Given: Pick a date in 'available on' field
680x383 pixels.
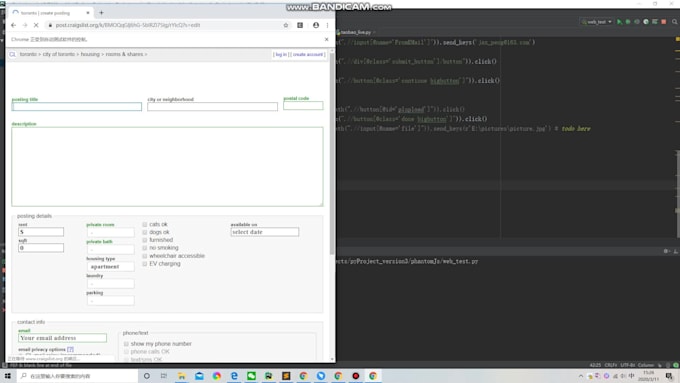Looking at the screenshot, I should click(x=265, y=232).
